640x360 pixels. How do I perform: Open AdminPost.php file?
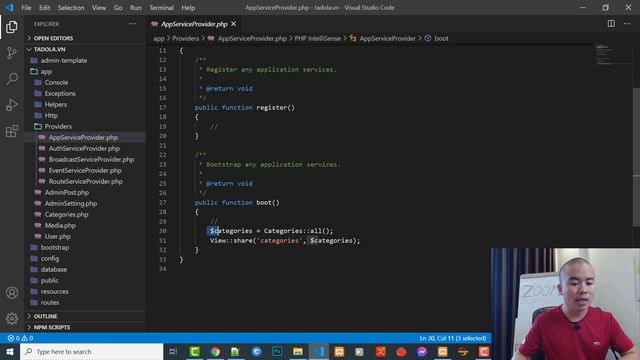click(x=67, y=193)
